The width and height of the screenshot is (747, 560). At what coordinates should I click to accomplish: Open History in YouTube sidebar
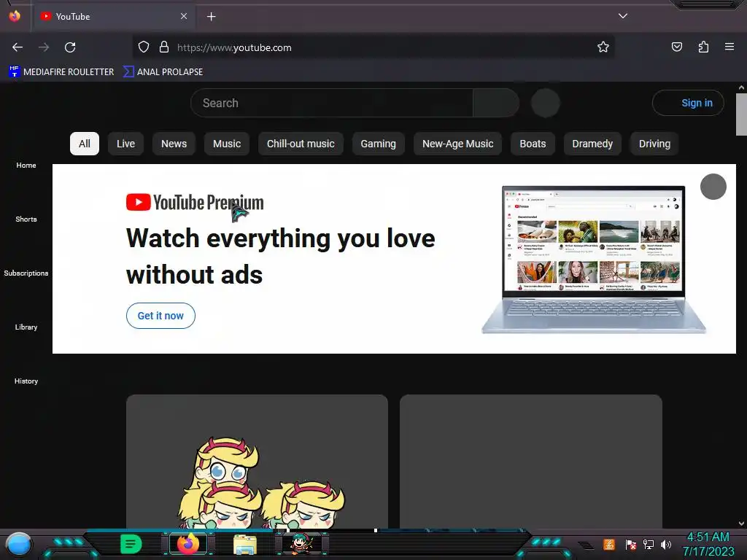click(26, 381)
